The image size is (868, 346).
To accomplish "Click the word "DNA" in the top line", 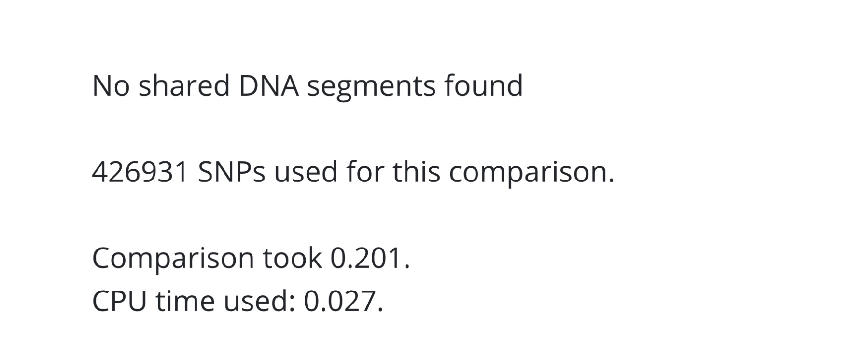I will click(268, 86).
